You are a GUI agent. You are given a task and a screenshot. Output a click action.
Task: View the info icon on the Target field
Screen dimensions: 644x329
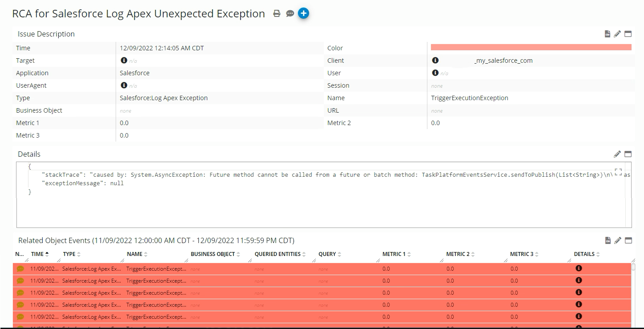click(x=123, y=60)
